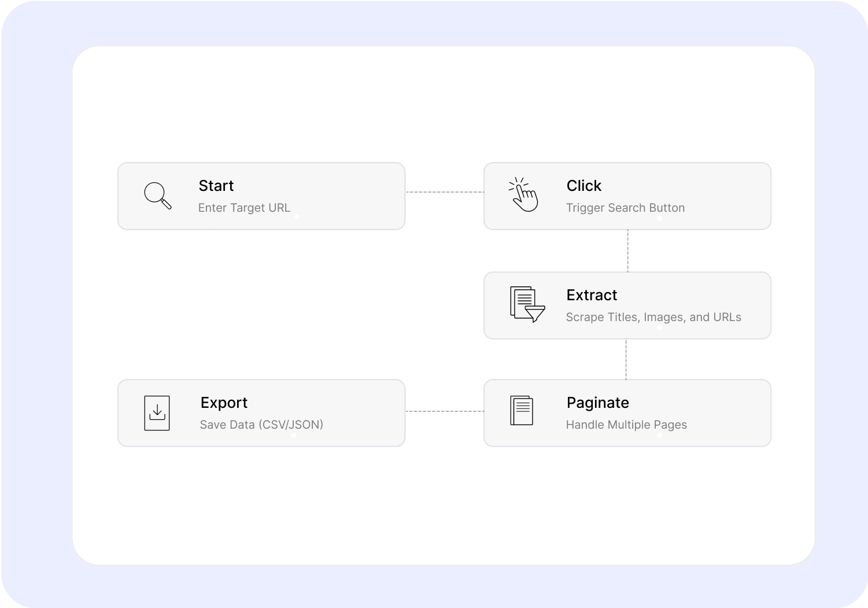This screenshot has width=868, height=608.
Task: Click the 'Enter Target URL' text
Action: click(244, 208)
